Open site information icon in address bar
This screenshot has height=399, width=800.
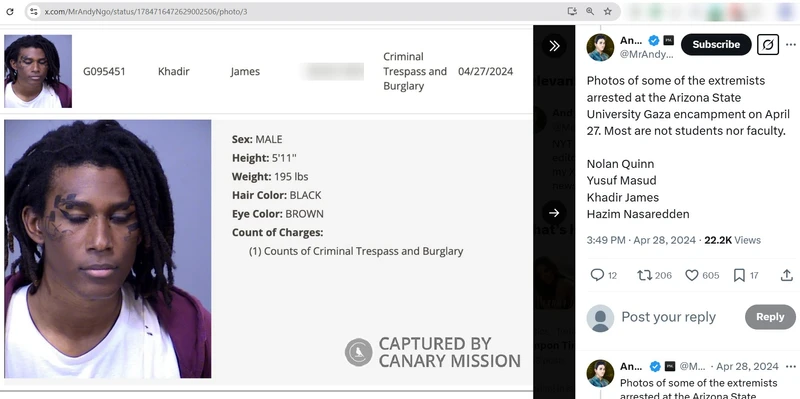point(34,11)
